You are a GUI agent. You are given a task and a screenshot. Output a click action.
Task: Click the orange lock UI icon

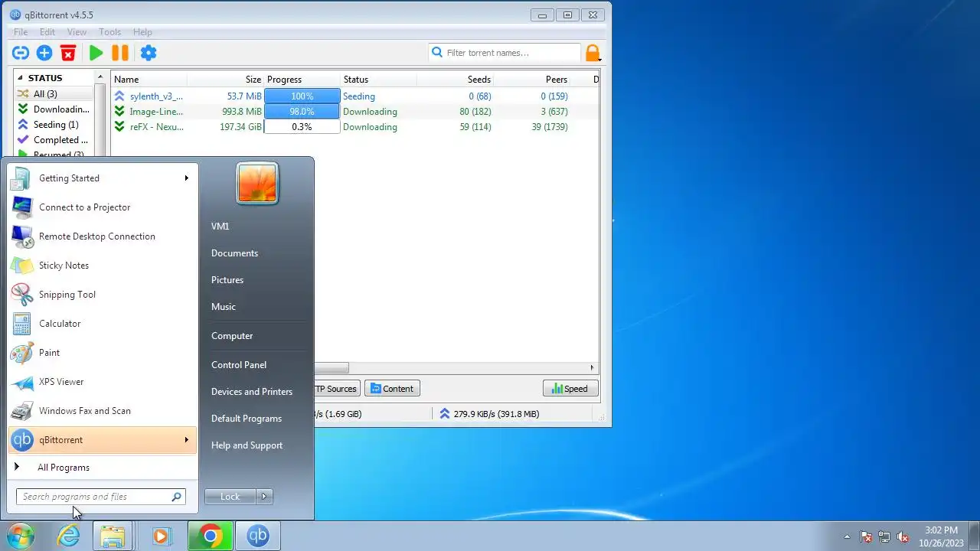click(593, 53)
